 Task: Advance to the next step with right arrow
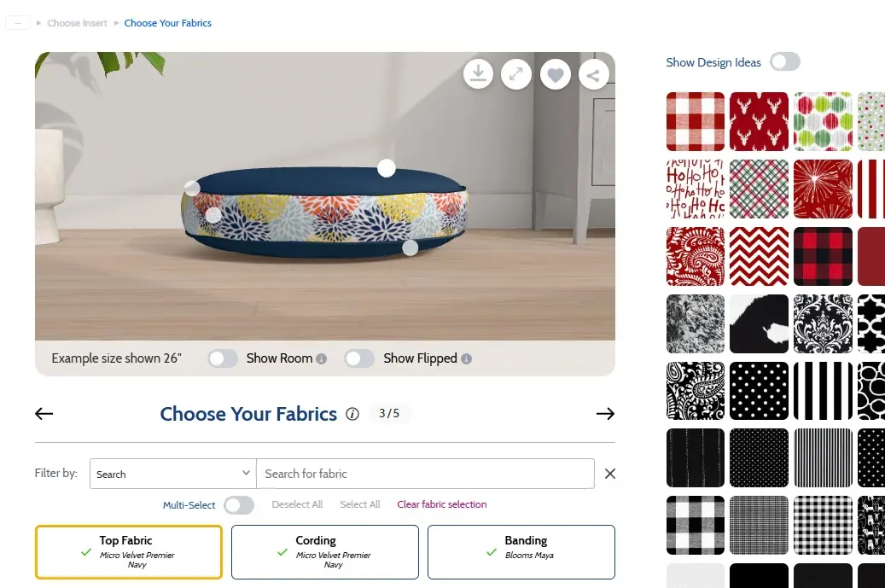tap(605, 414)
